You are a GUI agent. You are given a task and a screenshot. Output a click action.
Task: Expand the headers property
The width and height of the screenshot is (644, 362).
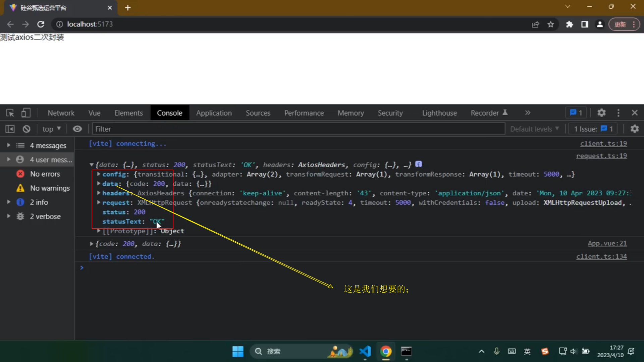coord(99,193)
